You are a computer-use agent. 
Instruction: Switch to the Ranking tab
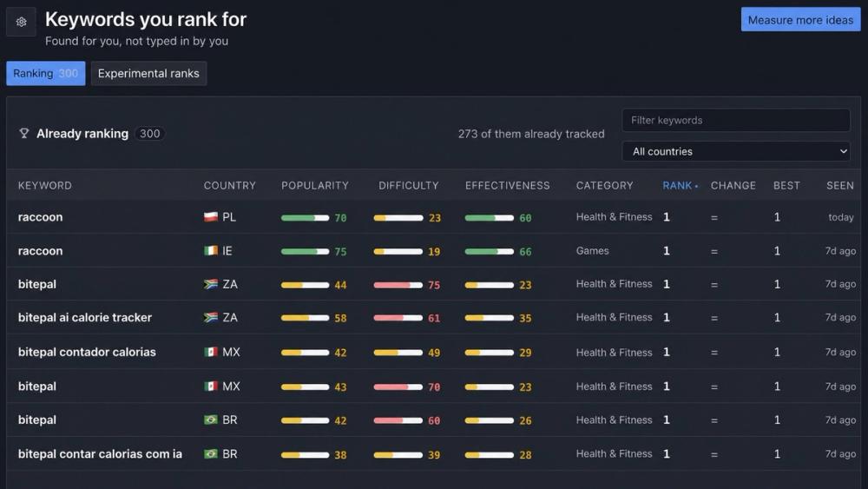pyautogui.click(x=45, y=73)
